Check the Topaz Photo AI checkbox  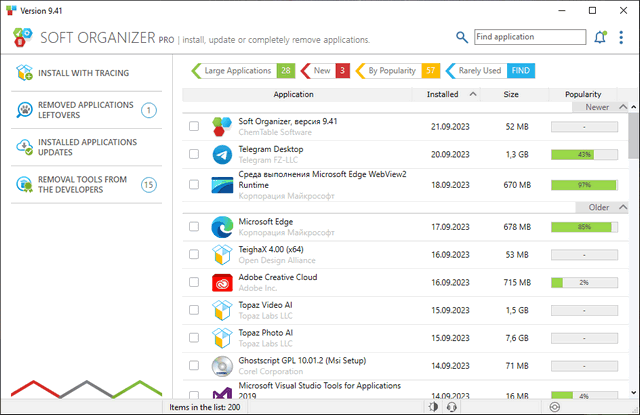click(194, 337)
